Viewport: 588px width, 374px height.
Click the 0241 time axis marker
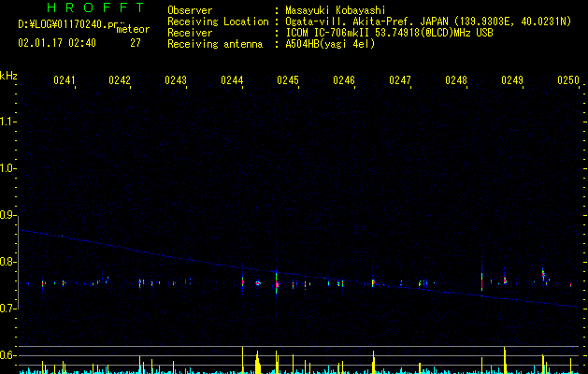pos(65,80)
